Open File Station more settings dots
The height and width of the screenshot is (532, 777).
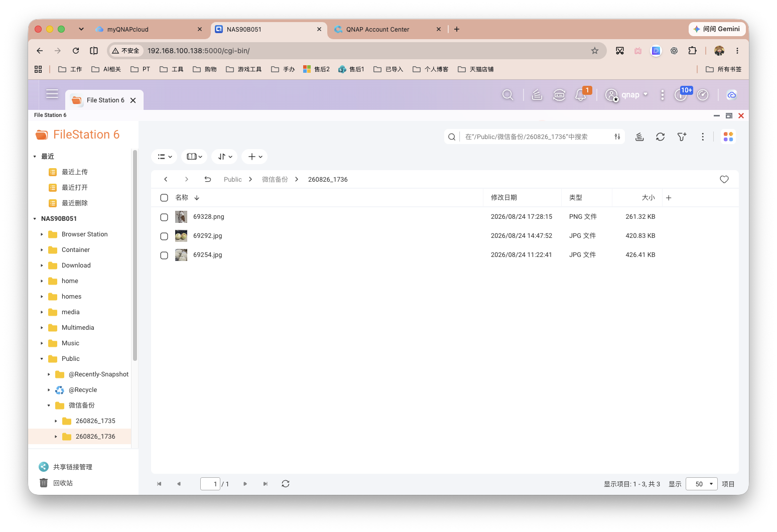(703, 137)
